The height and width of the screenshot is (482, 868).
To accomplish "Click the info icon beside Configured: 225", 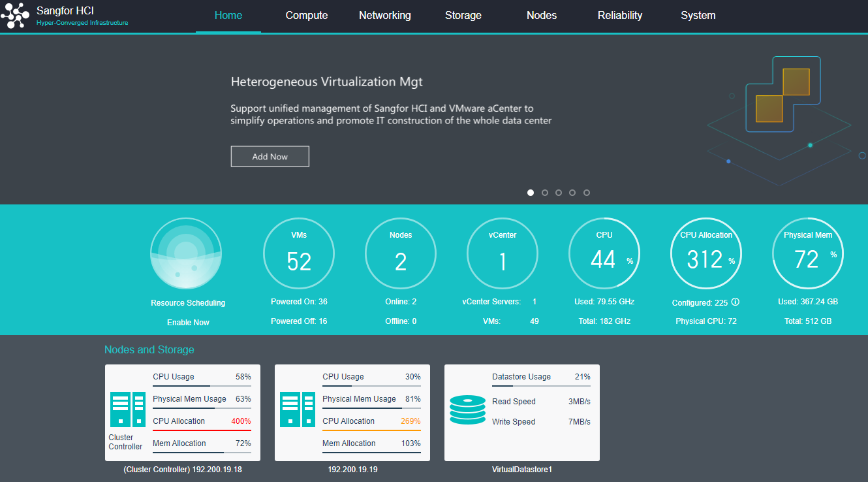I will click(736, 302).
